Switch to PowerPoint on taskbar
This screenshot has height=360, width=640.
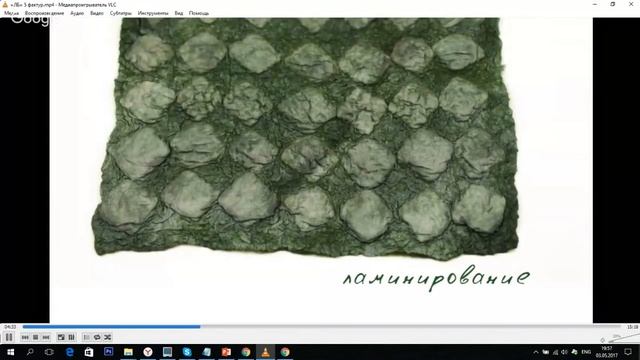pos(226,352)
